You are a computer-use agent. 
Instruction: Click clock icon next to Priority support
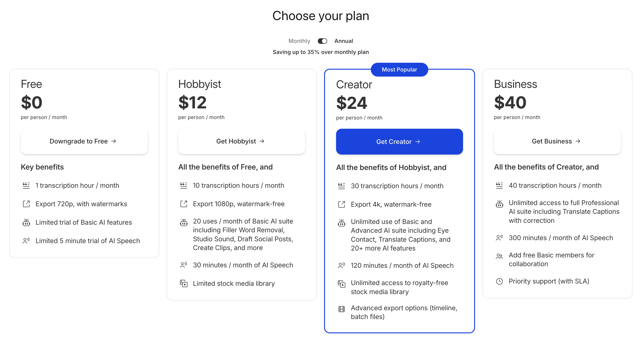[499, 282]
